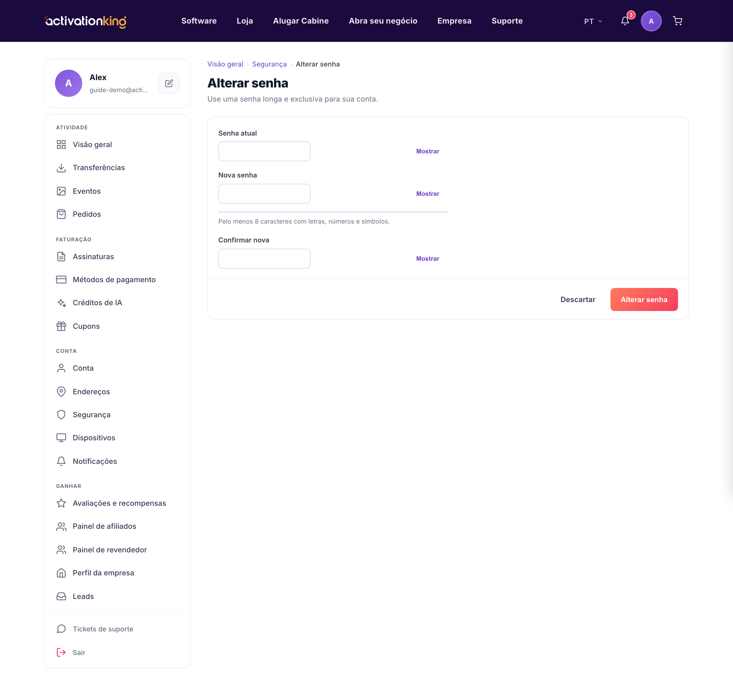Click the Pedidos shopping bag icon
733x700 pixels.
tap(61, 214)
